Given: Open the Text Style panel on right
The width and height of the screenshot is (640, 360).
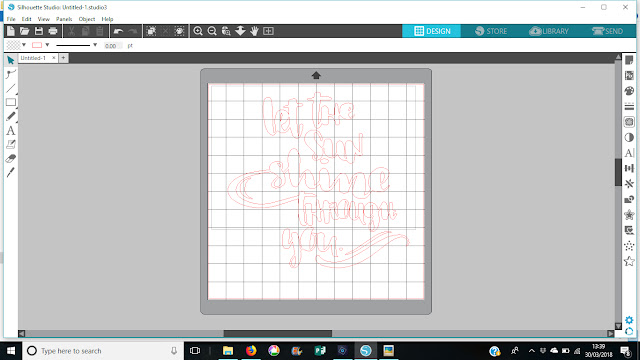Looking at the screenshot, I should [x=629, y=153].
